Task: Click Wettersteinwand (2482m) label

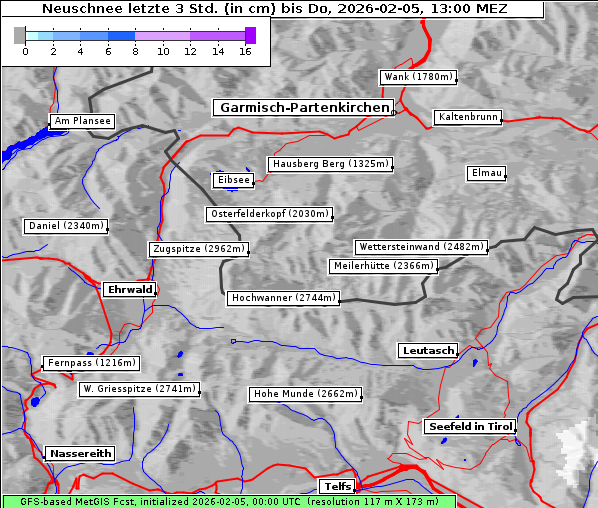Action: point(421,247)
